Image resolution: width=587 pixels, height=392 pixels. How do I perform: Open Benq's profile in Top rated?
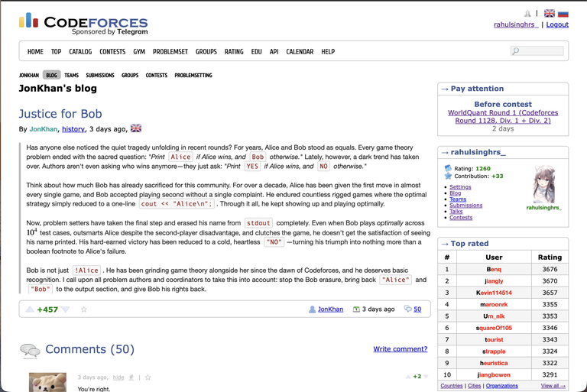(494, 269)
